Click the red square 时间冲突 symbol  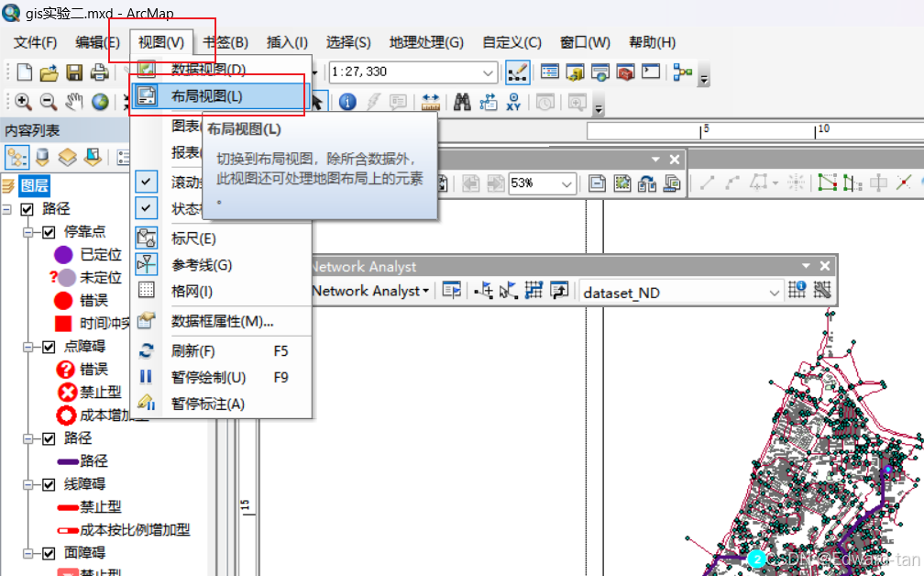pyautogui.click(x=63, y=324)
